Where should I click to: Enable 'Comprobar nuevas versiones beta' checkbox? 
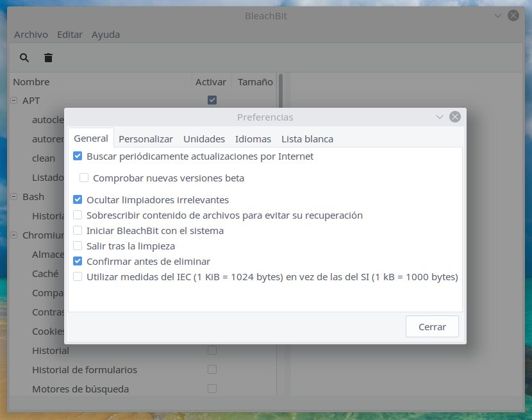tap(84, 178)
